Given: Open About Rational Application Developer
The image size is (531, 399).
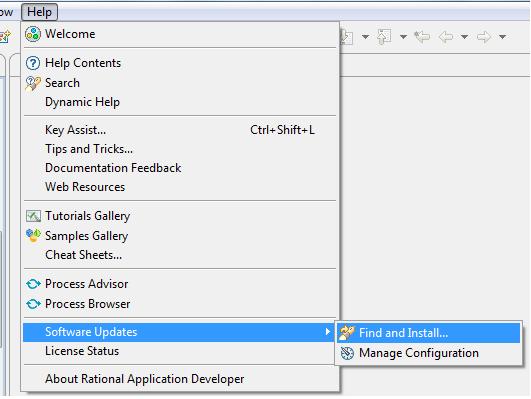Looking at the screenshot, I should click(x=145, y=379).
